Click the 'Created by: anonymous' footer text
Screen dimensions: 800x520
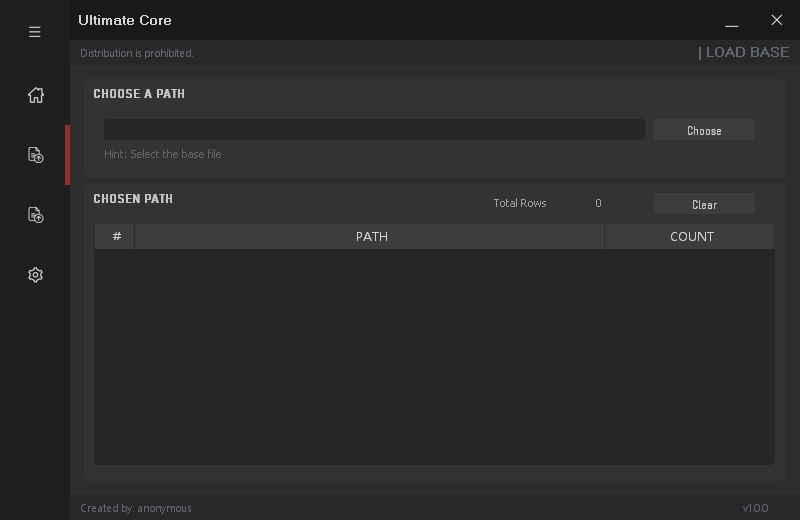coord(136,508)
